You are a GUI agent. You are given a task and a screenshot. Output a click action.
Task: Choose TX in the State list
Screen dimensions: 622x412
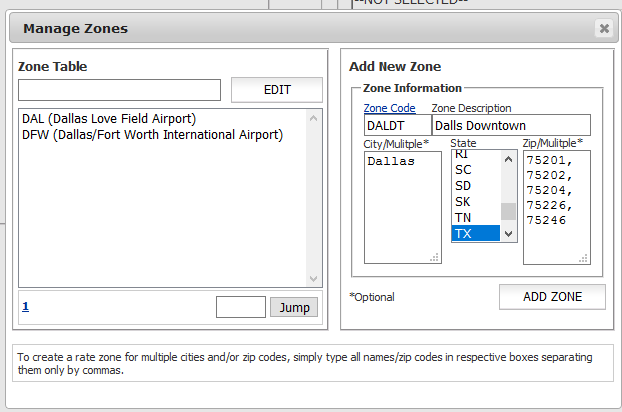point(476,233)
